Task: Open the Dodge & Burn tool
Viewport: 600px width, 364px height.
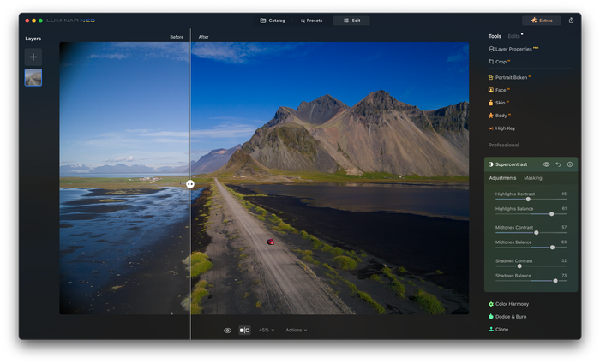Action: (510, 317)
